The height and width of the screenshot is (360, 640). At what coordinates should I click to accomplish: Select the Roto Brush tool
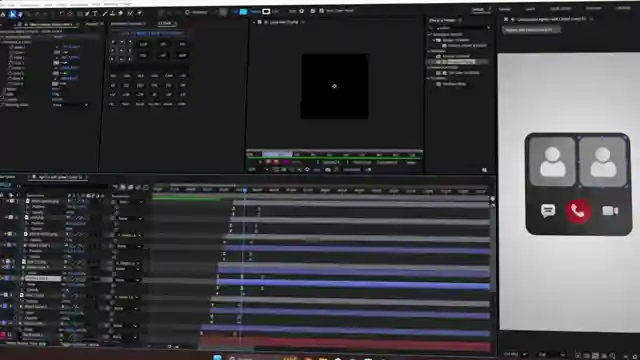130,13
